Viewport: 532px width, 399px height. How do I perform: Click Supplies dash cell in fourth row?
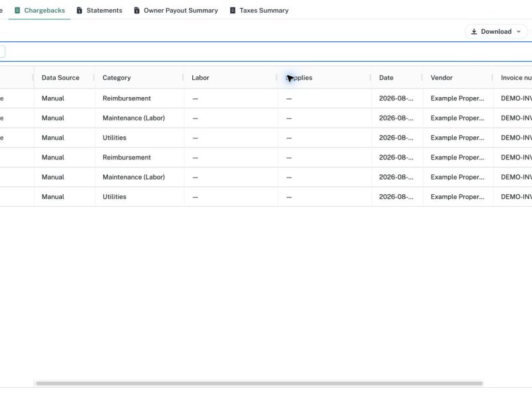point(289,158)
